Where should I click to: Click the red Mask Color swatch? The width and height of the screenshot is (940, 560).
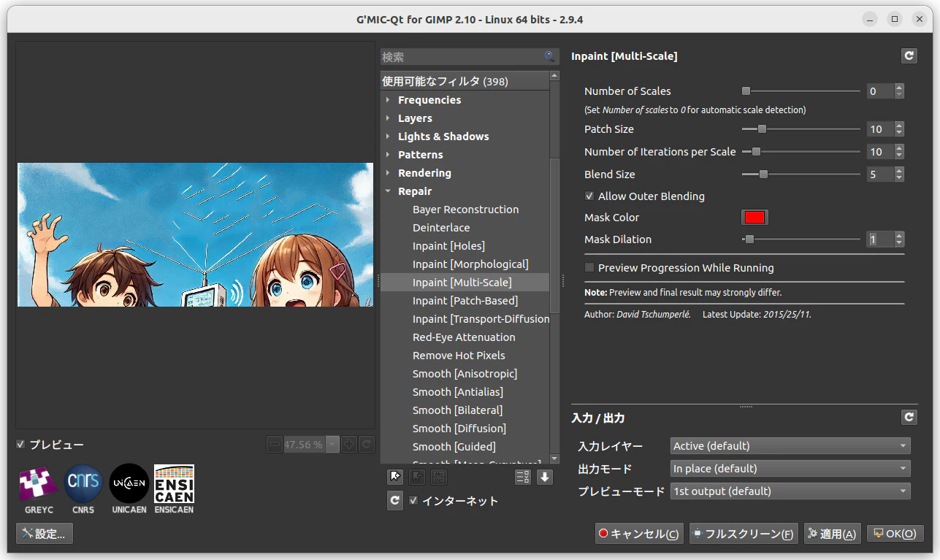point(754,218)
